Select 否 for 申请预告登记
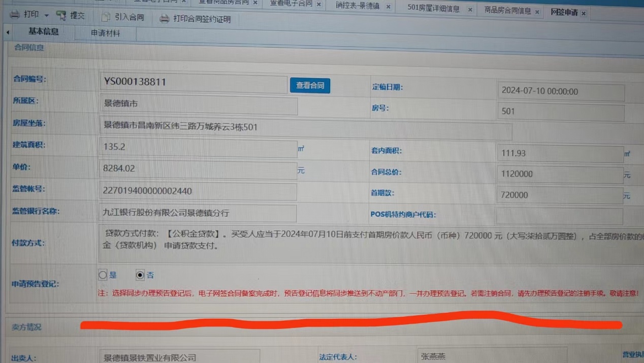This screenshot has width=644, height=363. click(140, 275)
